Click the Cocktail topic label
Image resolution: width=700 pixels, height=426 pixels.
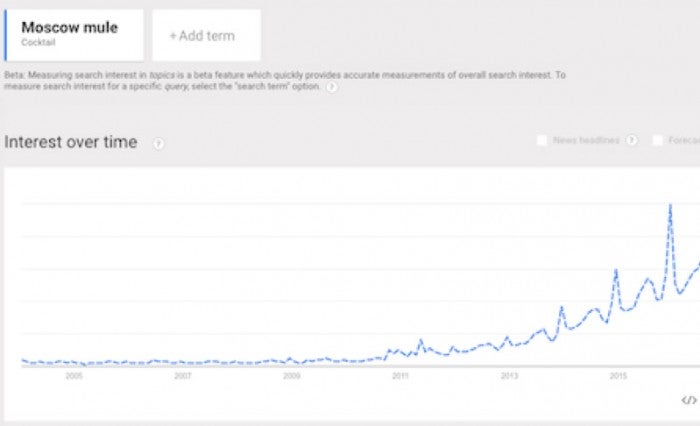point(38,43)
